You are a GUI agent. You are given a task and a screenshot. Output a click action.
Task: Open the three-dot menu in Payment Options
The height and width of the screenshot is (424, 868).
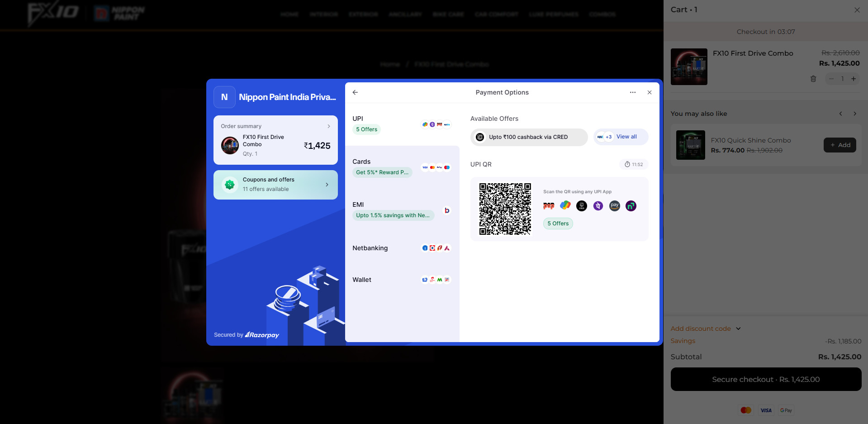click(x=633, y=92)
